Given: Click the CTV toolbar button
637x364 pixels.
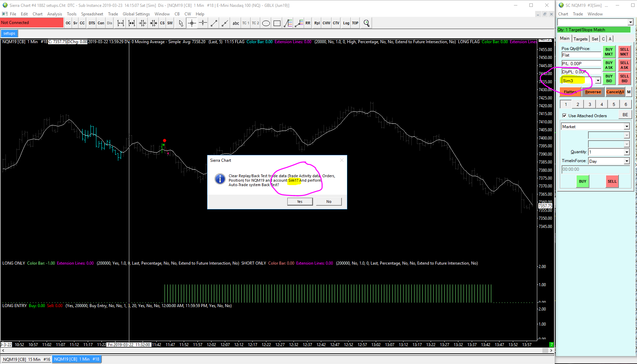Looking at the screenshot, I should (x=336, y=23).
